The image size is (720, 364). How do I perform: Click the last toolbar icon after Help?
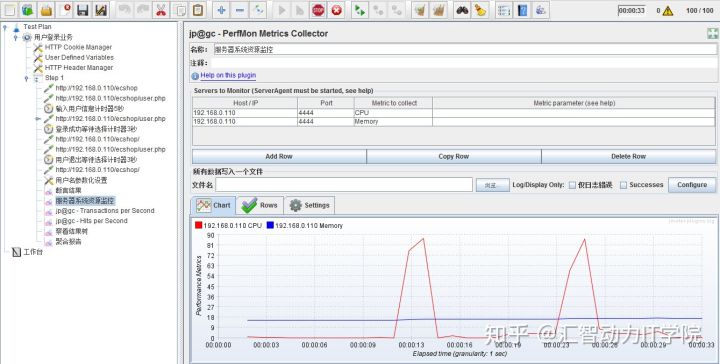(541, 10)
